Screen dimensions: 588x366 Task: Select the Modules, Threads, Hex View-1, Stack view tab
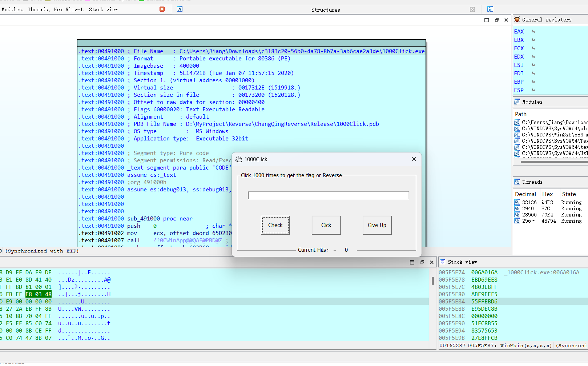pyautogui.click(x=60, y=9)
